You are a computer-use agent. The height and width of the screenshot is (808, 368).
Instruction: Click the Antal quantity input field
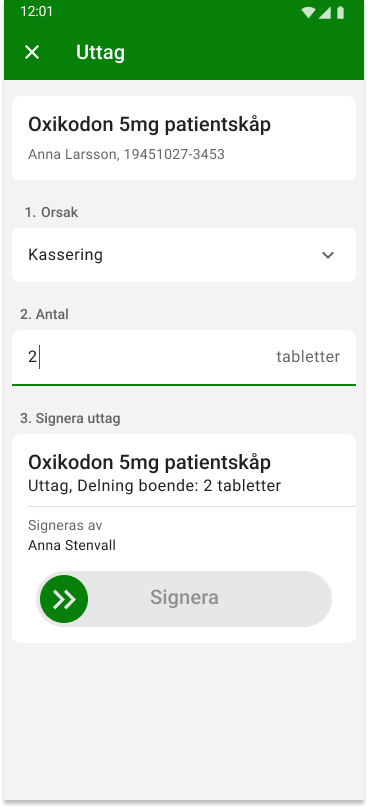[x=184, y=358]
